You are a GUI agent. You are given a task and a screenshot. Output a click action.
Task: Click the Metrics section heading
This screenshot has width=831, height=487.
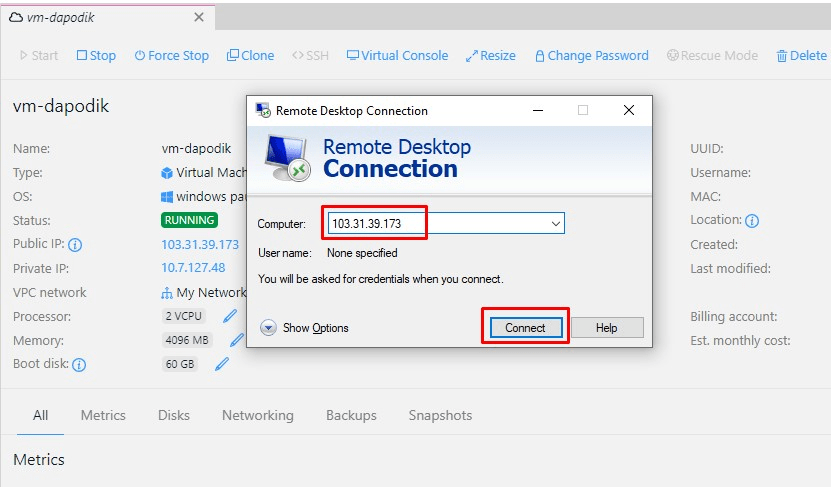pyautogui.click(x=39, y=459)
